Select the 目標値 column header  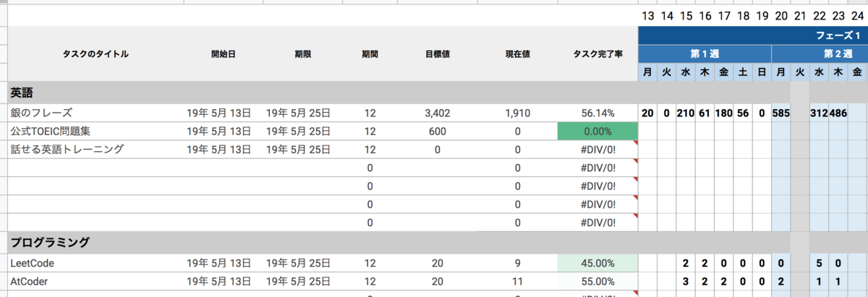[438, 54]
